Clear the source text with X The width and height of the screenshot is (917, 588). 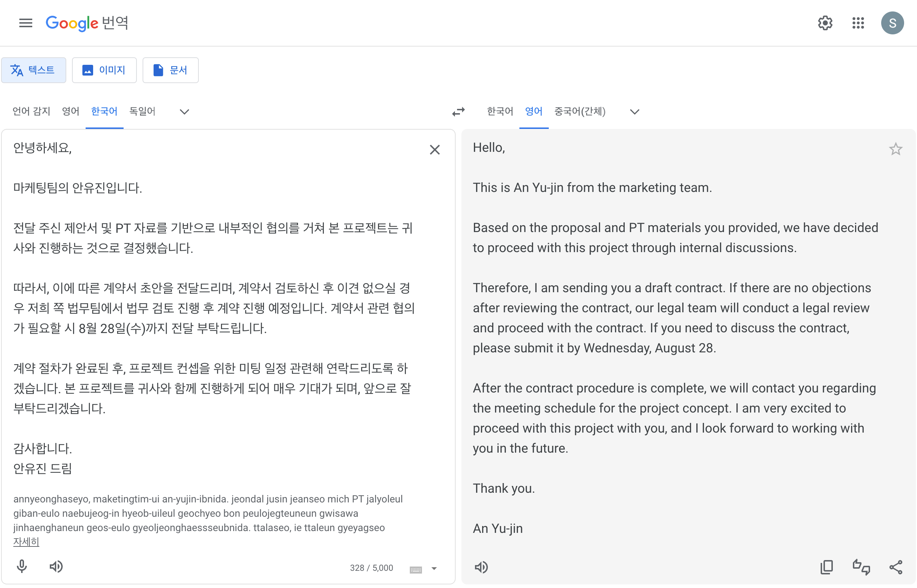[x=434, y=150]
